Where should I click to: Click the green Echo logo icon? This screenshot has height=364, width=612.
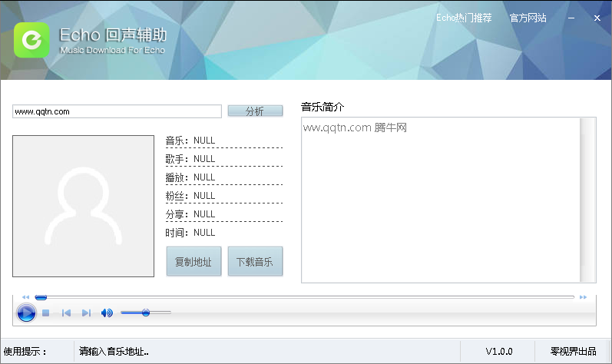point(32,39)
